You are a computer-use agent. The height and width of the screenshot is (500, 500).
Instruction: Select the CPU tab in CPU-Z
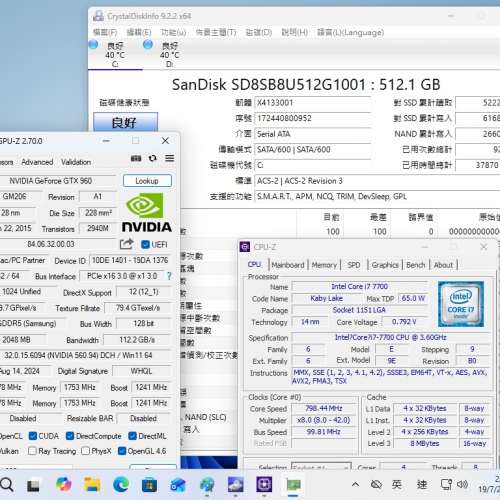[254, 264]
